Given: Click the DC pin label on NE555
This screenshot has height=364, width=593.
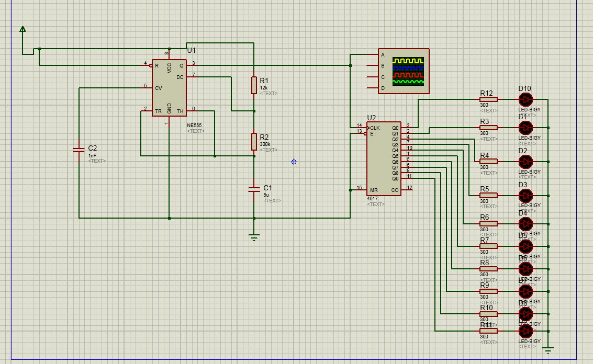Looking at the screenshot, I should (180, 77).
